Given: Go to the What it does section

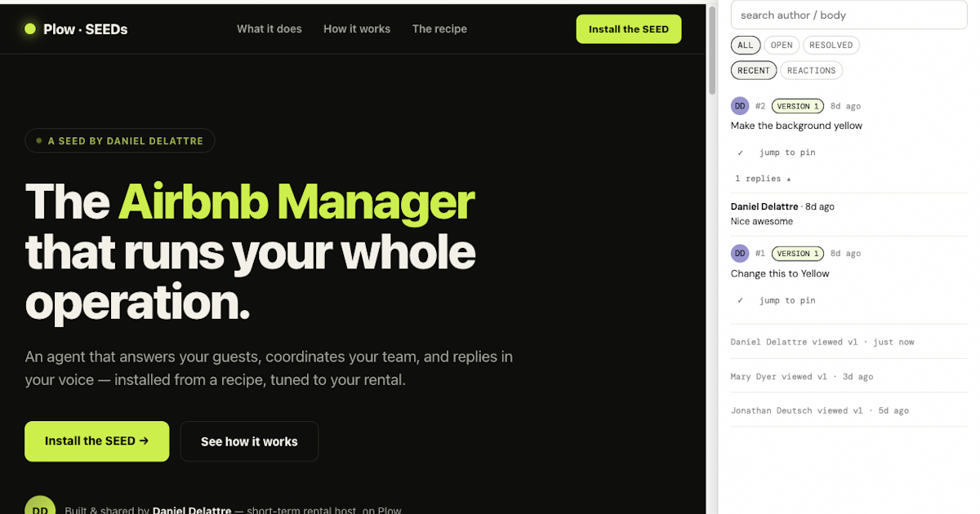Looking at the screenshot, I should coord(269,29).
